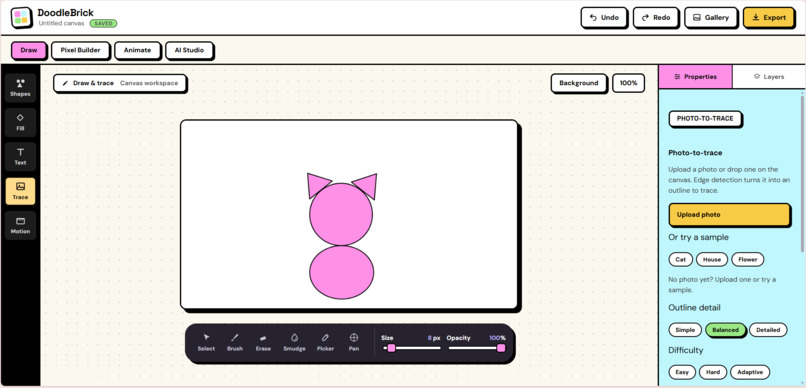Click the Background canvas button

click(x=579, y=83)
